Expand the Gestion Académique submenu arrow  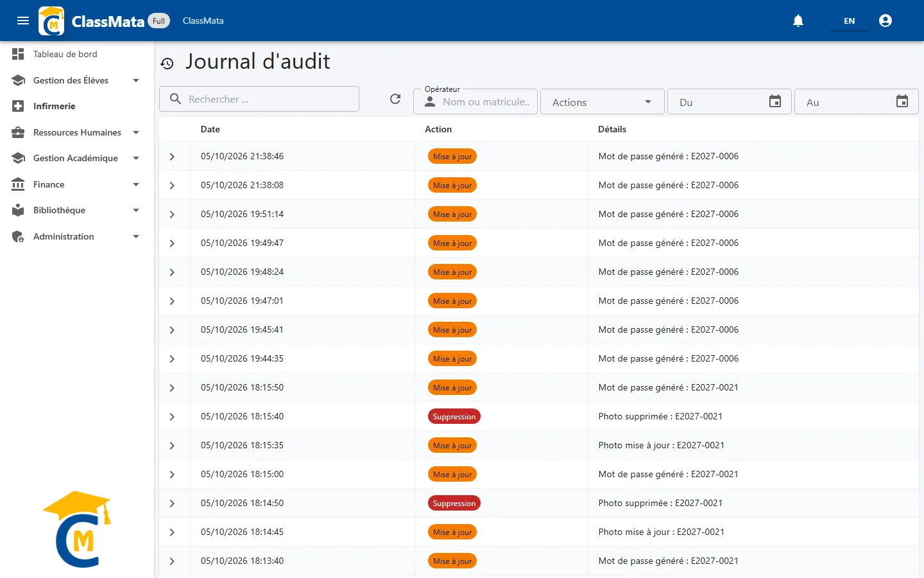(x=136, y=158)
